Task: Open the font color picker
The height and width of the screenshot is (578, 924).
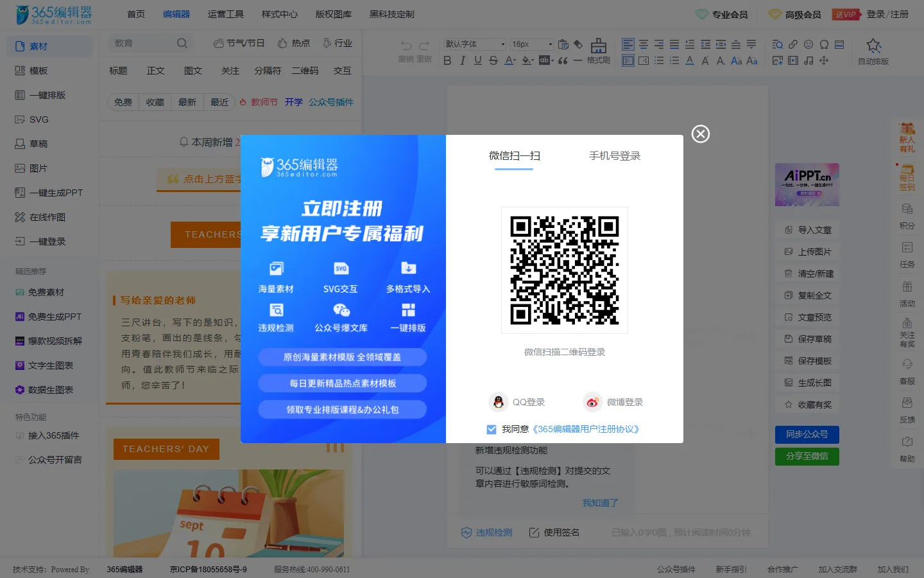Action: 510,60
